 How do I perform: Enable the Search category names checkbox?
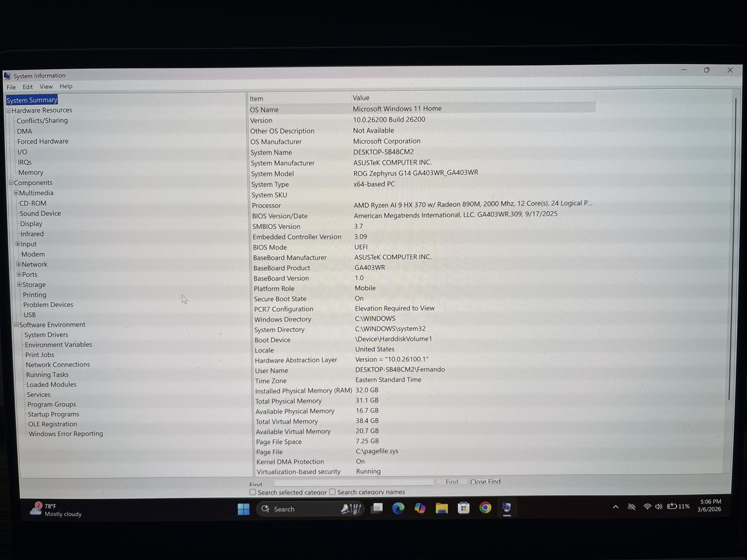tap(333, 492)
